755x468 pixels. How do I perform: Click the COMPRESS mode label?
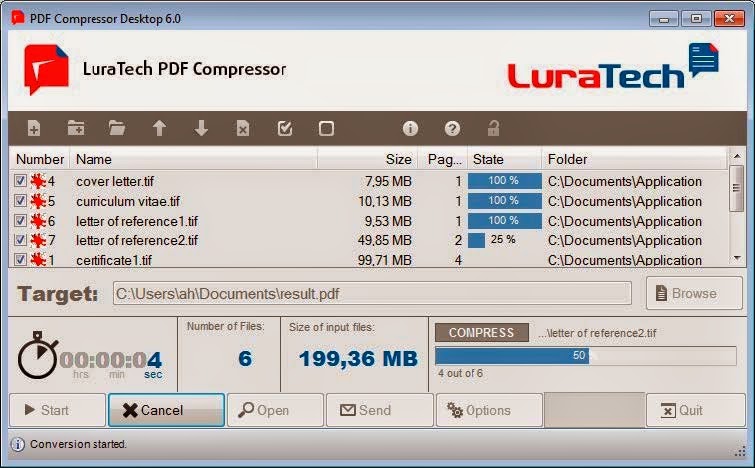click(482, 333)
